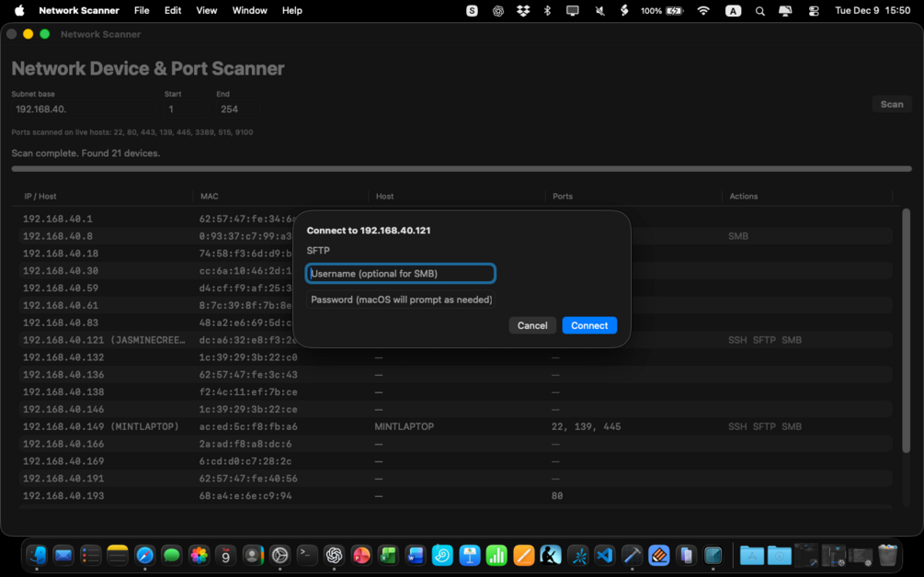Screen dimensions: 924x577
Task: Click the Spotlight search magnifier icon
Action: point(759,11)
